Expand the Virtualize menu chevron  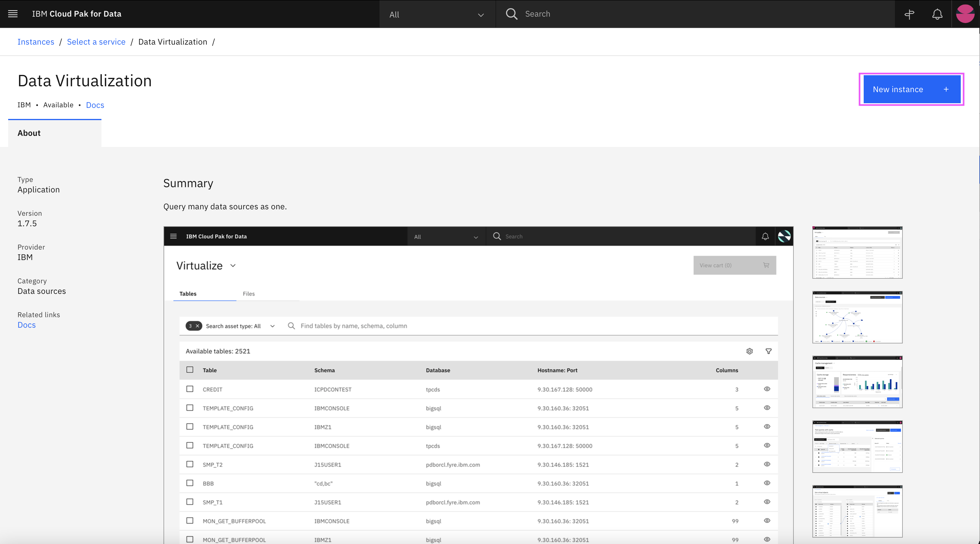(x=233, y=266)
